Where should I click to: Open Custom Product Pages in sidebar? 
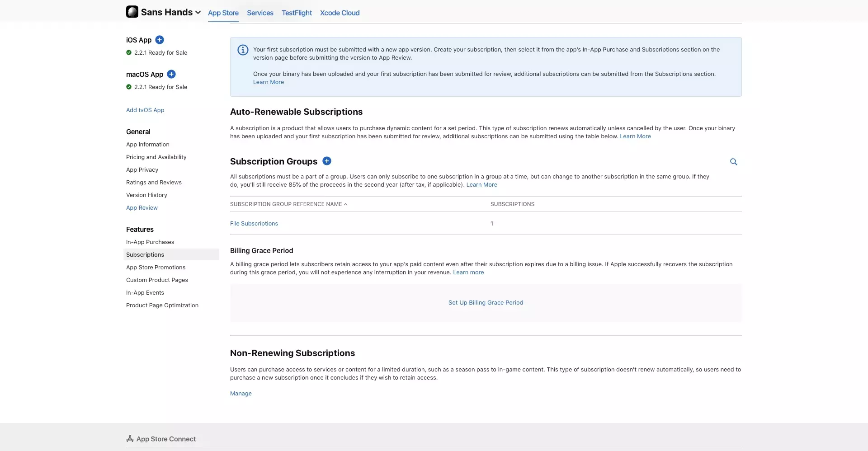157,280
